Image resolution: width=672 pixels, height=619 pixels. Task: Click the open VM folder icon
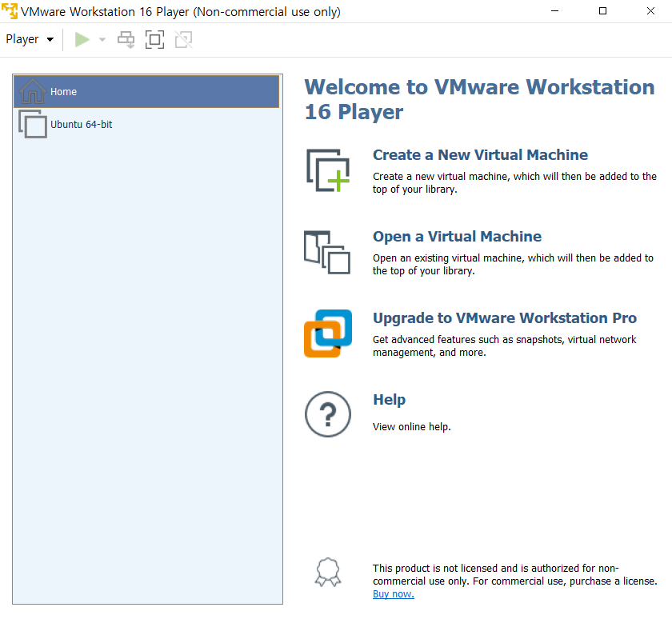[327, 252]
